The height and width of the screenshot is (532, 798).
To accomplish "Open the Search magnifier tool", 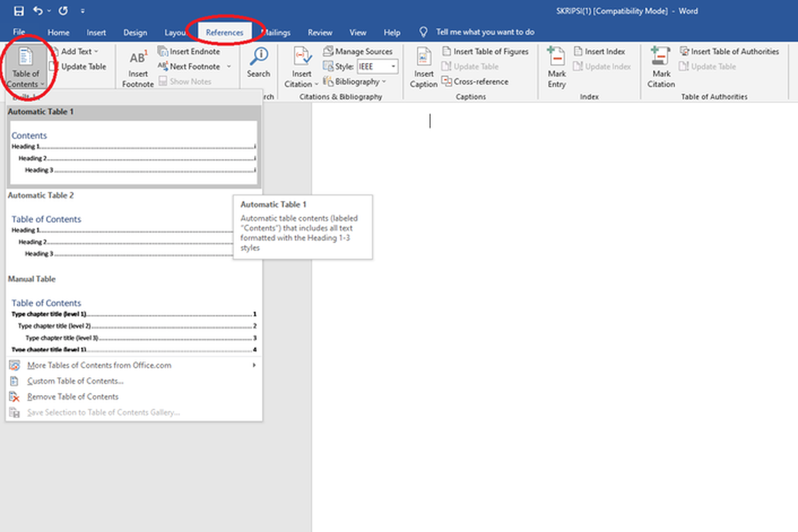I will point(259,63).
